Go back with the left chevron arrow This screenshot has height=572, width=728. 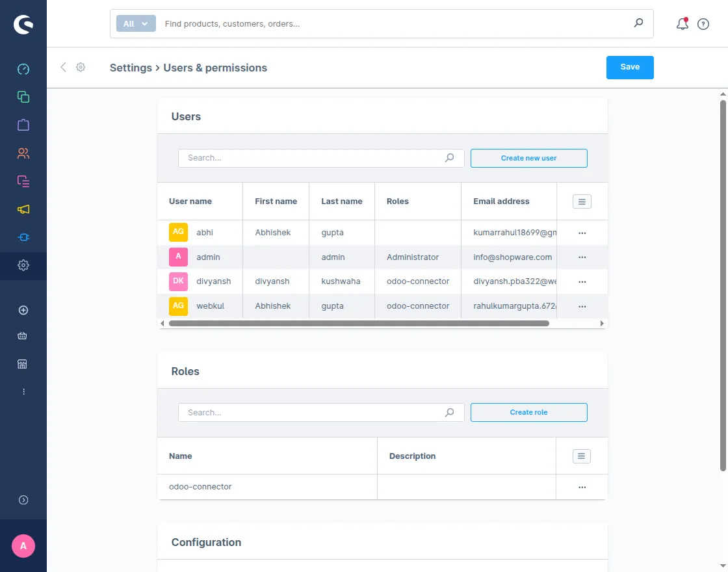(x=63, y=68)
